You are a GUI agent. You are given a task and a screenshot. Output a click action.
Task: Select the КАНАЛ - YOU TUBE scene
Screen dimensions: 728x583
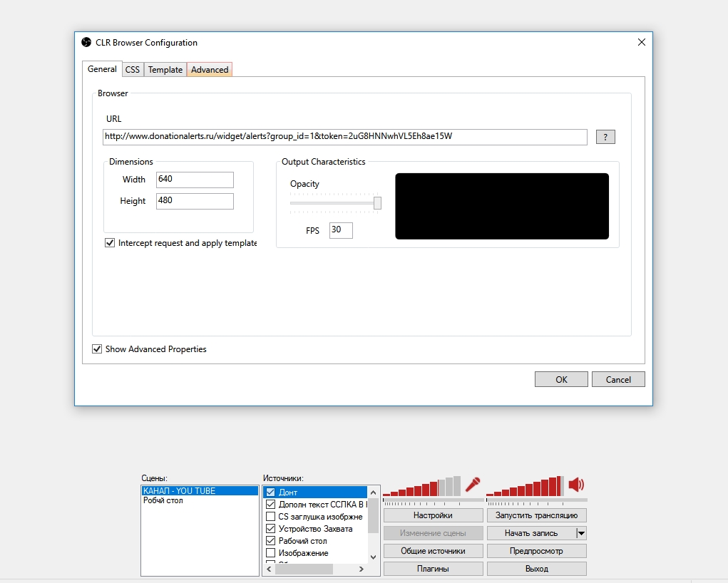point(200,490)
